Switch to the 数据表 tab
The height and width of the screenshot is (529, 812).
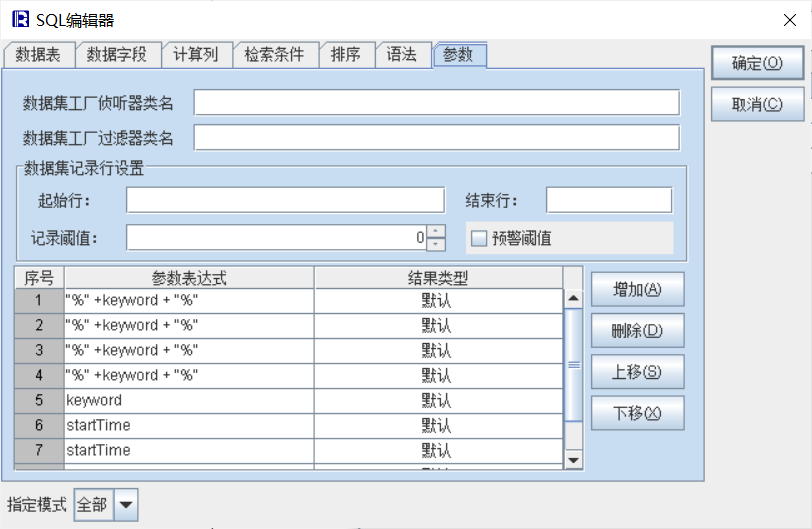(x=39, y=55)
